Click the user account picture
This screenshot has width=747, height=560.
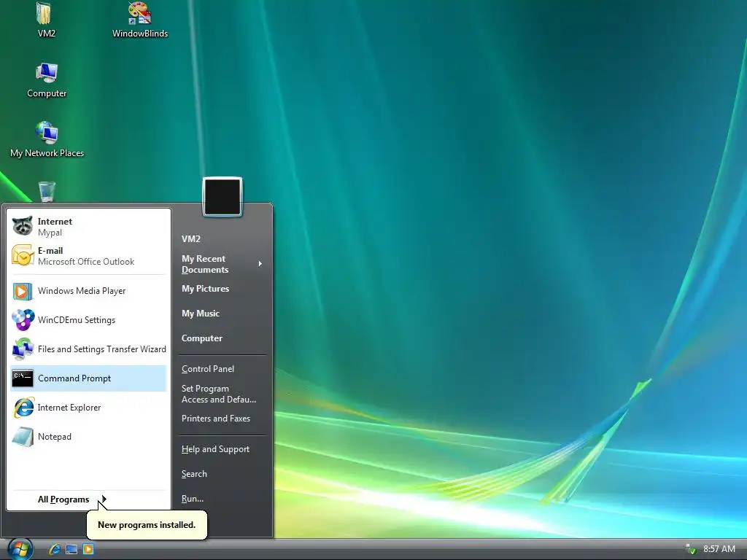tap(222, 197)
